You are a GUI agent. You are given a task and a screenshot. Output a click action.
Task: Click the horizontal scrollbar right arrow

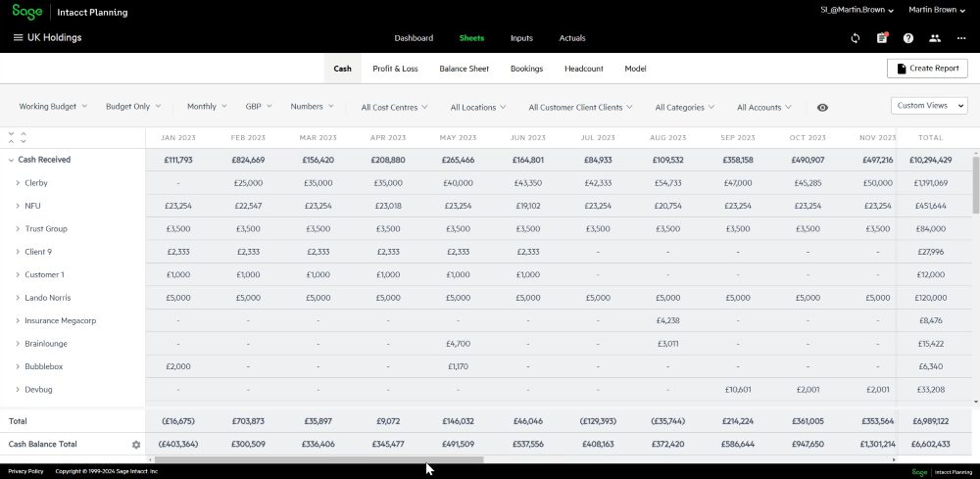[x=893, y=459]
